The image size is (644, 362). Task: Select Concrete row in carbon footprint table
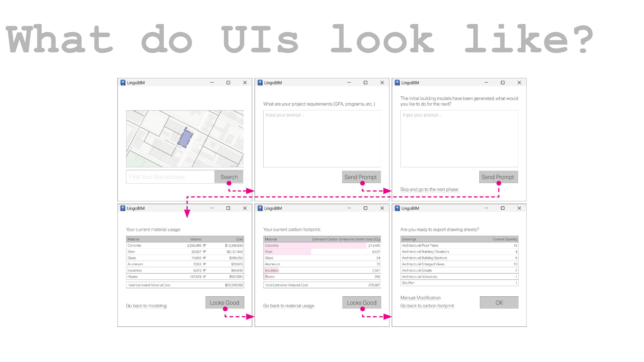[322, 245]
